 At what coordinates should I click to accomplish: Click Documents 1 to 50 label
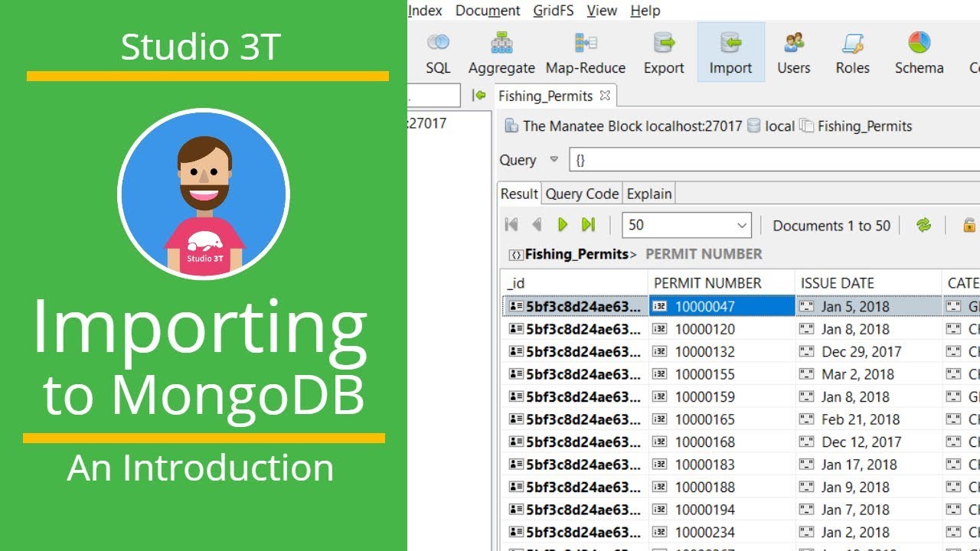[x=831, y=226]
